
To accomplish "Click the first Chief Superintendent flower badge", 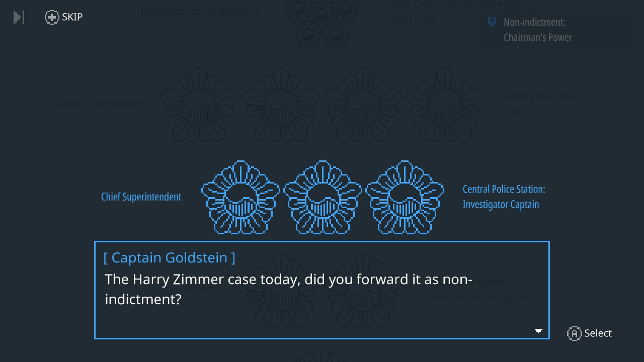I will (x=240, y=198).
